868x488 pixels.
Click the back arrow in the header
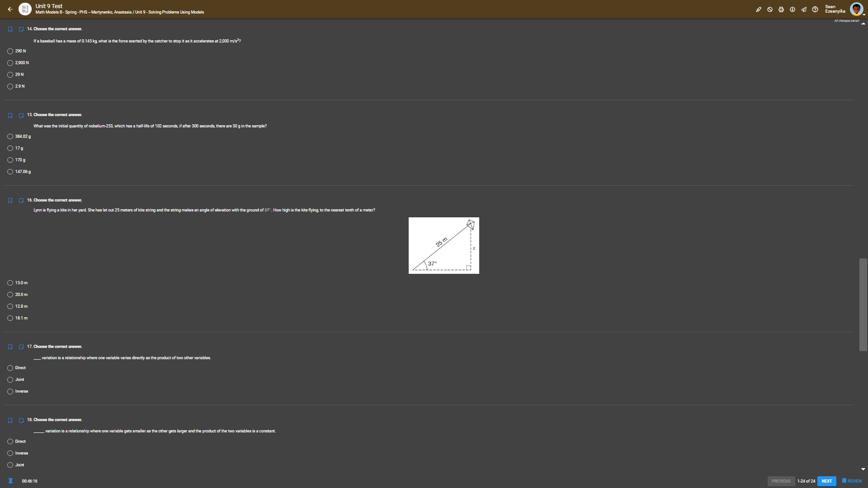[x=10, y=9]
